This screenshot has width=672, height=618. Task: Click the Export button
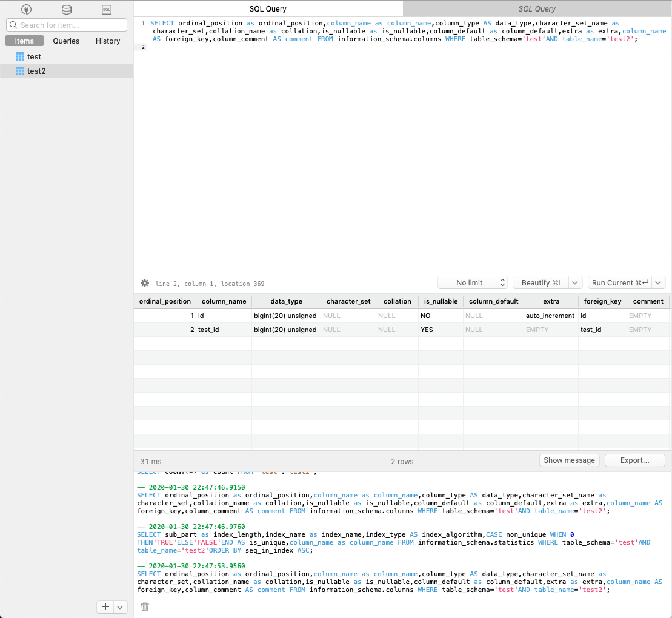(634, 460)
